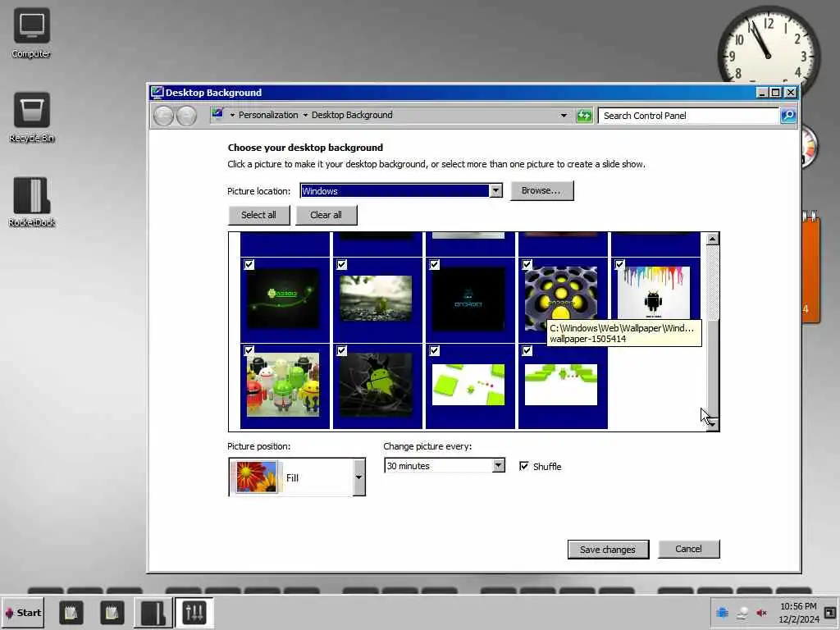This screenshot has height=630, width=840.
Task: Select the rainbow paint drip Android thumbnail
Action: pos(654,293)
